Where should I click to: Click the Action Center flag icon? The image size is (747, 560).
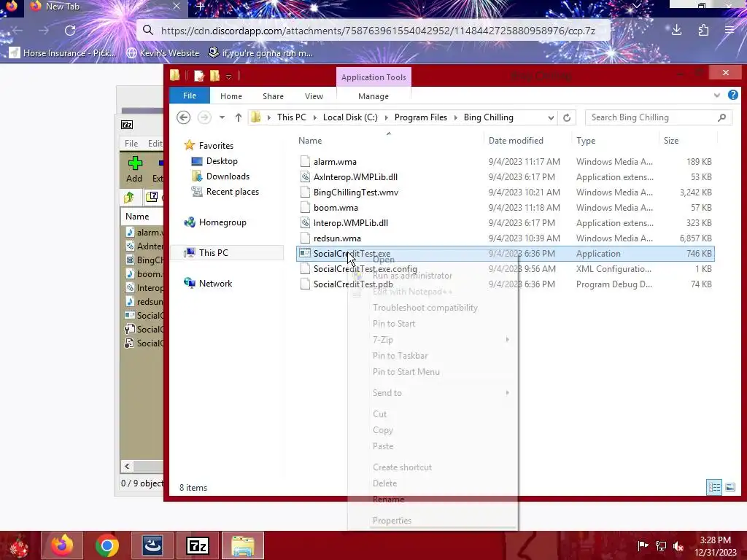click(643, 545)
